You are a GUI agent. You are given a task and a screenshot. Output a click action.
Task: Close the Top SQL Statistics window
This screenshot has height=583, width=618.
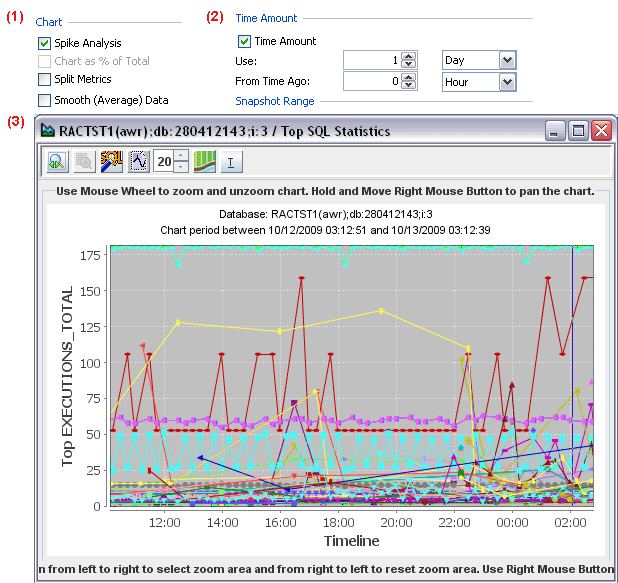pos(600,130)
